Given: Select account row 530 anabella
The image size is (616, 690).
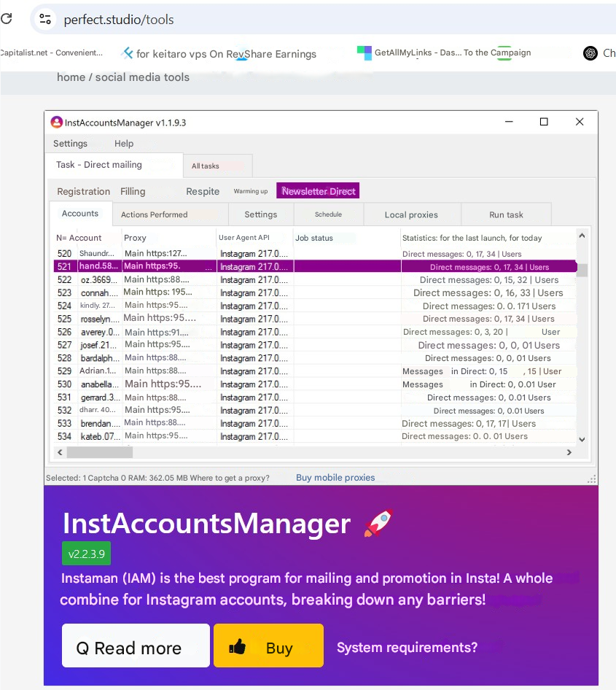Looking at the screenshot, I should coord(315,384).
